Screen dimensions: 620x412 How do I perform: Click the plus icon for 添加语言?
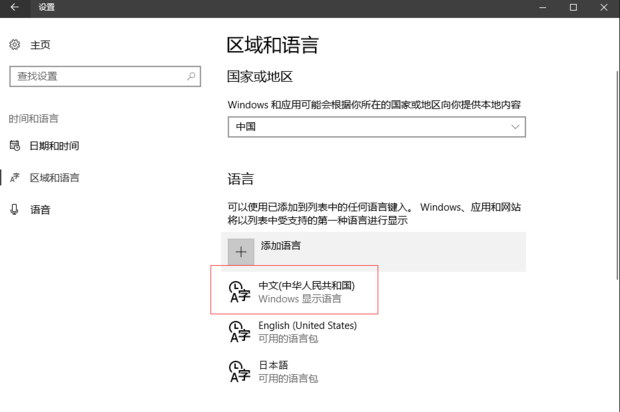coord(240,252)
